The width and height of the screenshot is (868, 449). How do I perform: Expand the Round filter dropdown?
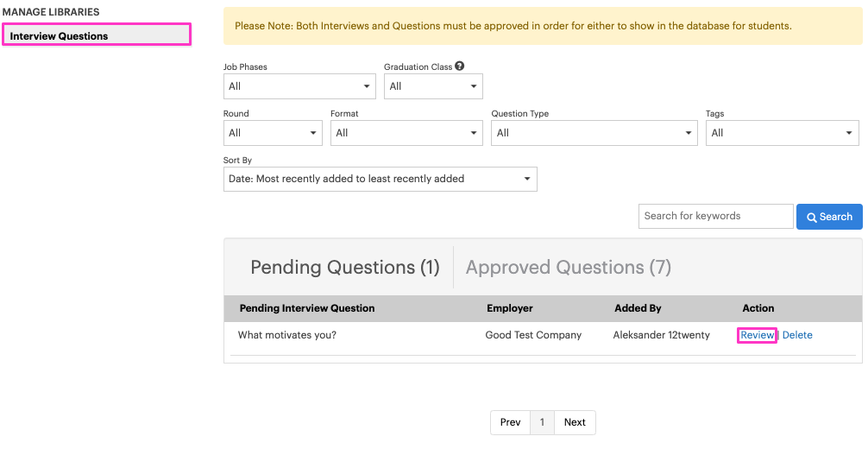click(273, 133)
